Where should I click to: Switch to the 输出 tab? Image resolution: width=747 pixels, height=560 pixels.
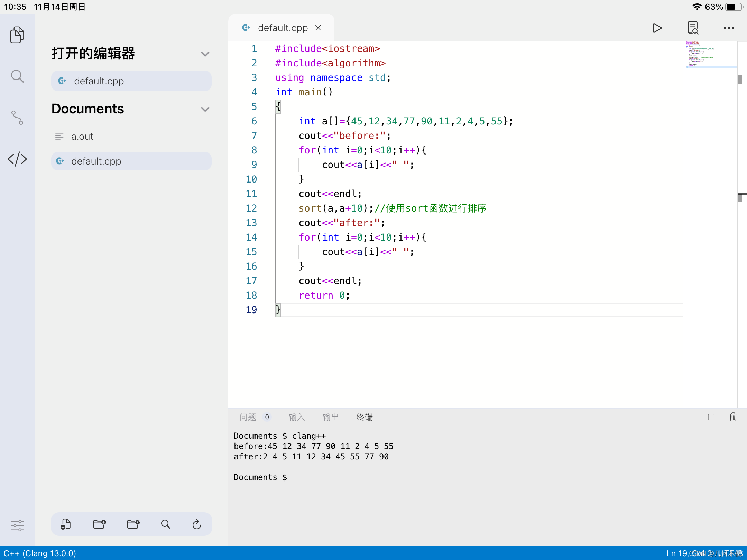point(330,417)
